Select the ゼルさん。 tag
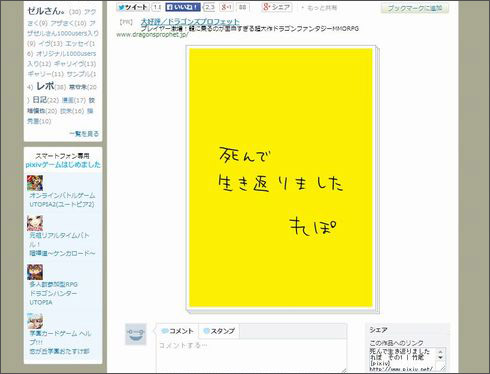Image resolution: width=490 pixels, height=374 pixels. pos(46,11)
